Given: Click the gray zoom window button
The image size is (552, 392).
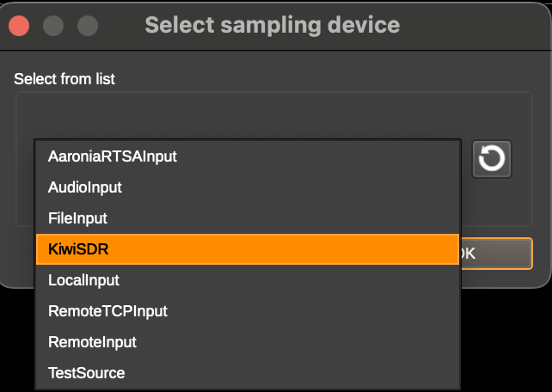Looking at the screenshot, I should (88, 26).
